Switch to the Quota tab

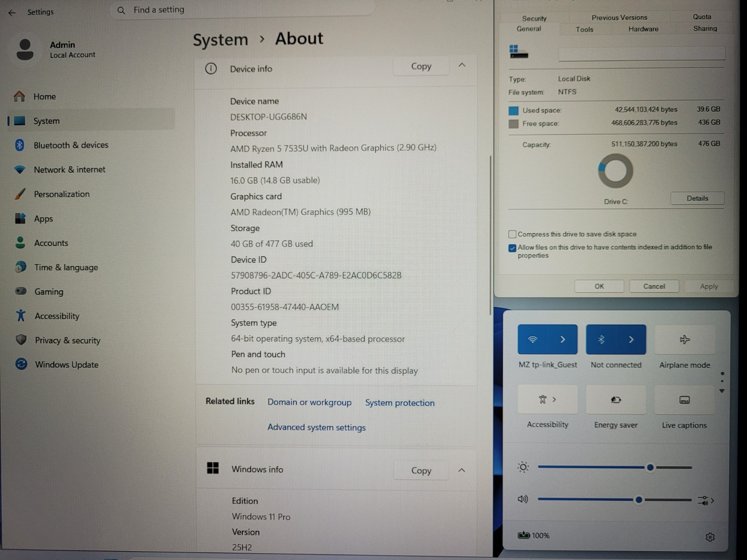(702, 17)
